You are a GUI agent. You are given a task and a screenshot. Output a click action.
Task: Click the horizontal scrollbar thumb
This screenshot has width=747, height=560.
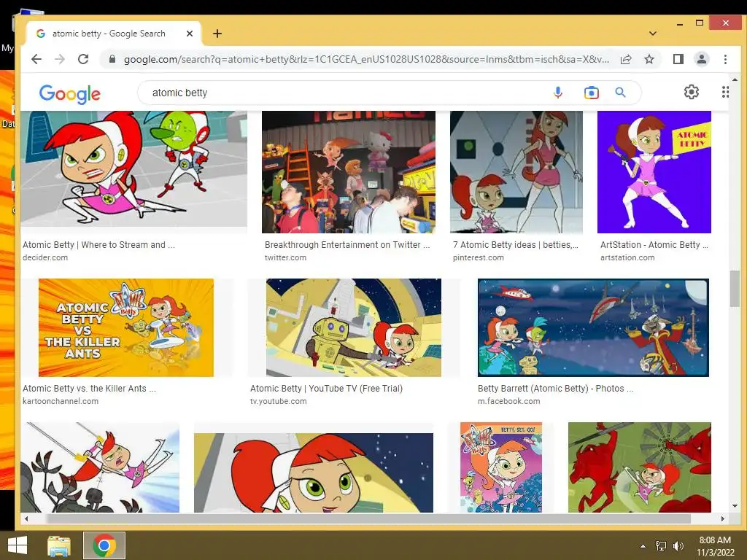[x=368, y=518]
